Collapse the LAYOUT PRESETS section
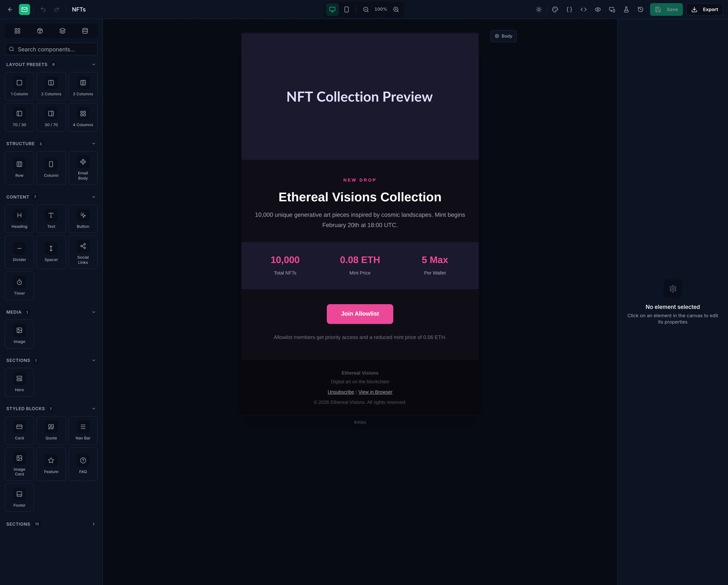The height and width of the screenshot is (585, 728). tap(94, 64)
